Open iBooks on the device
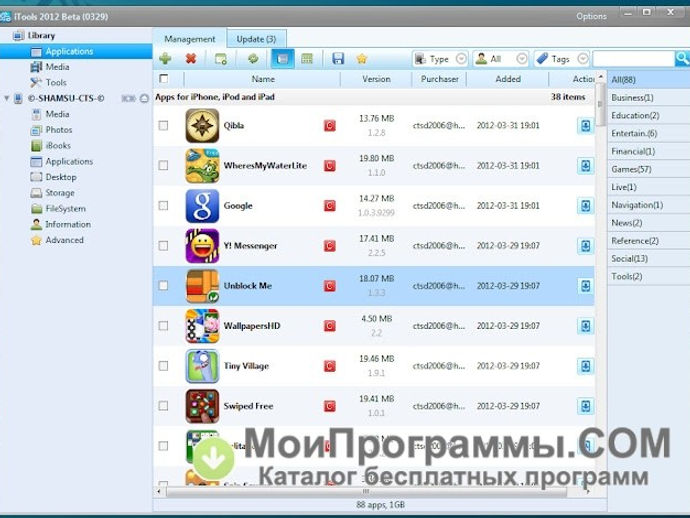 pos(58,146)
